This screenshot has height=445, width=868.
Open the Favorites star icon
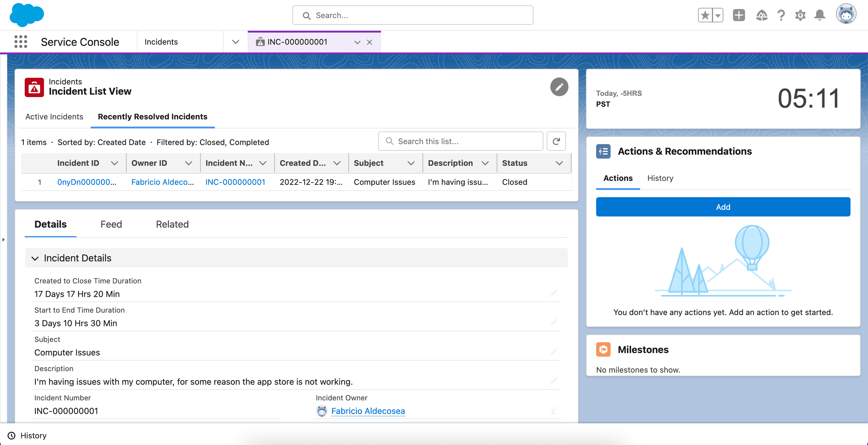pos(705,15)
